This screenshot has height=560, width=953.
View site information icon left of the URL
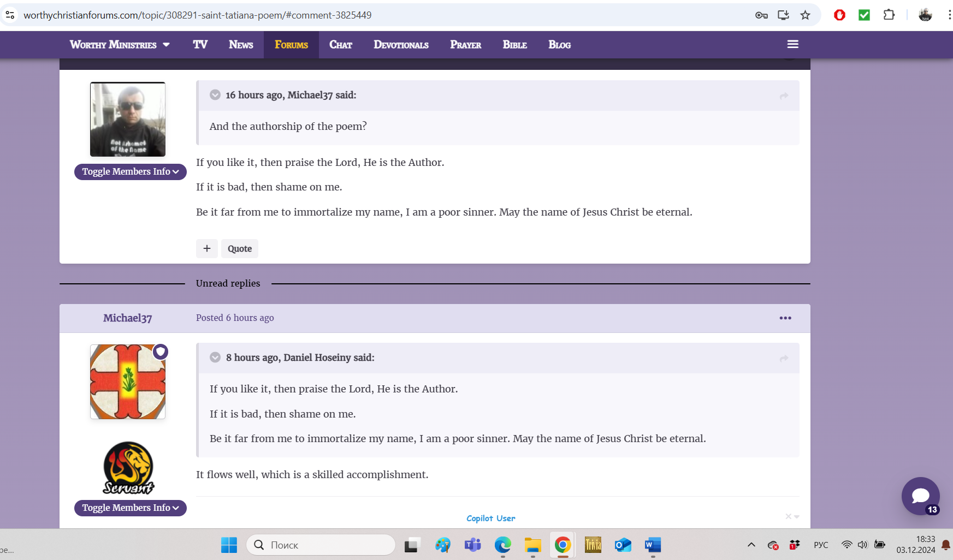point(10,15)
